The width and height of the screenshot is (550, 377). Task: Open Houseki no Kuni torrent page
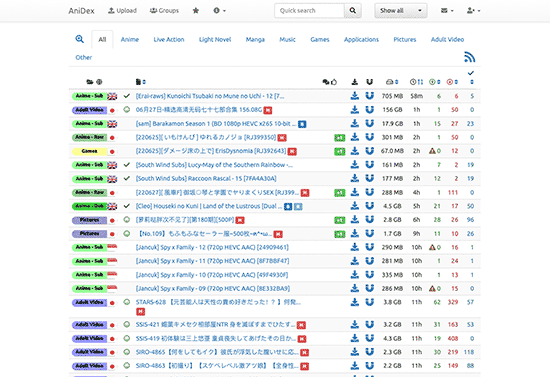tap(209, 206)
